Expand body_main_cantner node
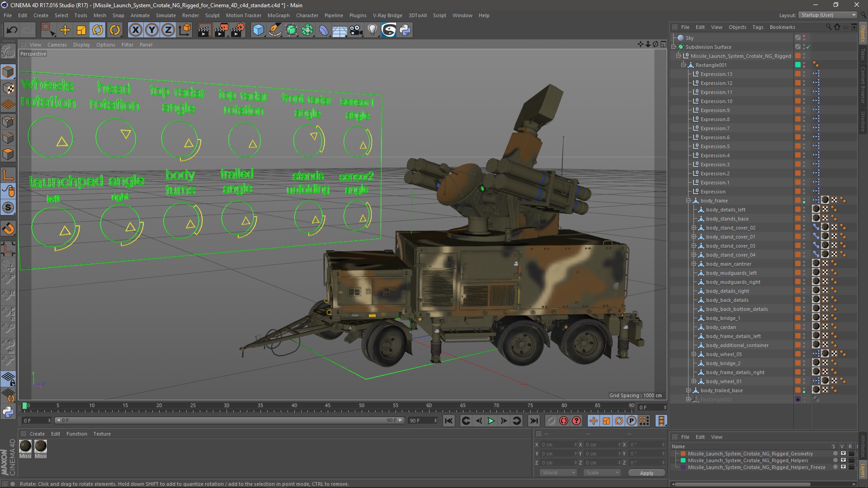 click(693, 264)
